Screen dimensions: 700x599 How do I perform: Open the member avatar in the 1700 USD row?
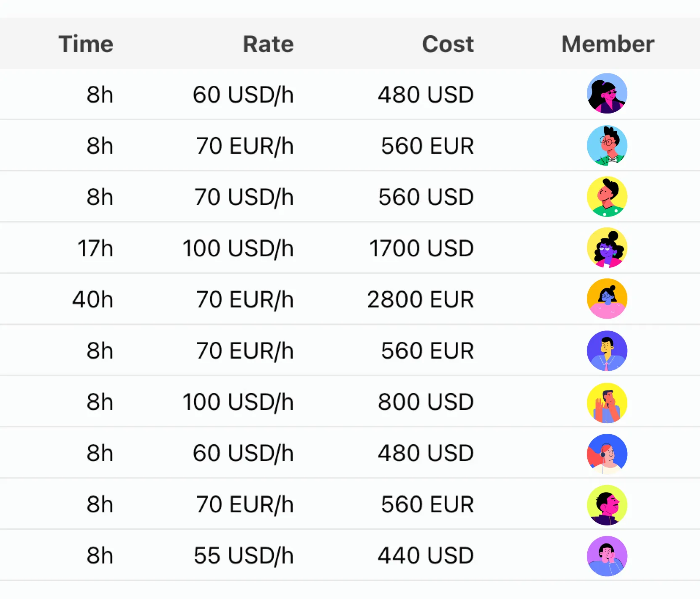(607, 248)
